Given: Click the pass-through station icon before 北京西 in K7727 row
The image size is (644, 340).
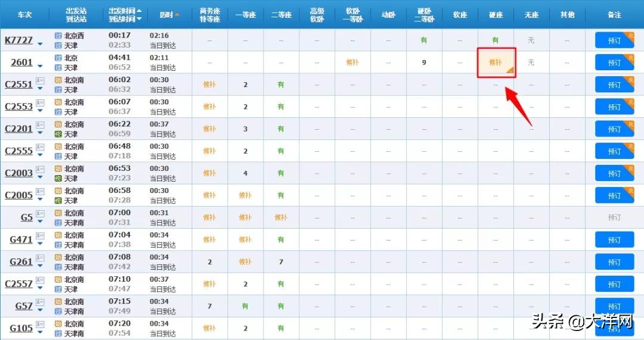Looking at the screenshot, I should coord(58,36).
